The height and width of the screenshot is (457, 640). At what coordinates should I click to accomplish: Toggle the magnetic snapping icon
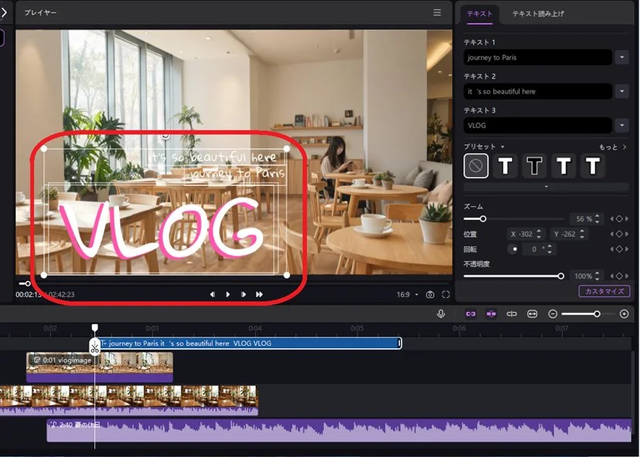pos(491,314)
